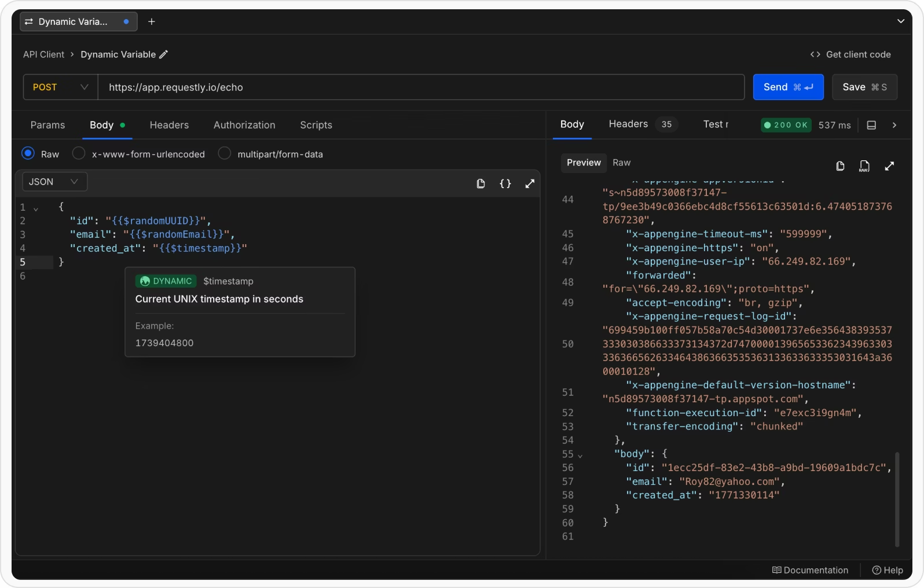Copy the request body with copy icon
924x588 pixels.
pos(481,183)
